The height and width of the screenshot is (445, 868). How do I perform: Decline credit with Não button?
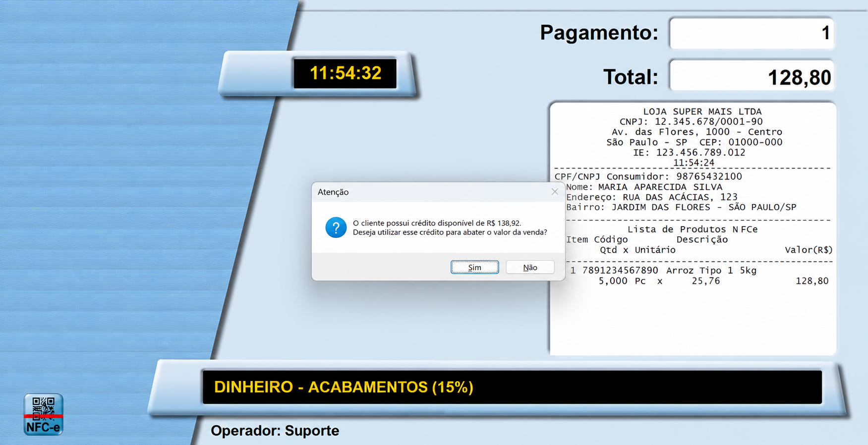pos(530,267)
